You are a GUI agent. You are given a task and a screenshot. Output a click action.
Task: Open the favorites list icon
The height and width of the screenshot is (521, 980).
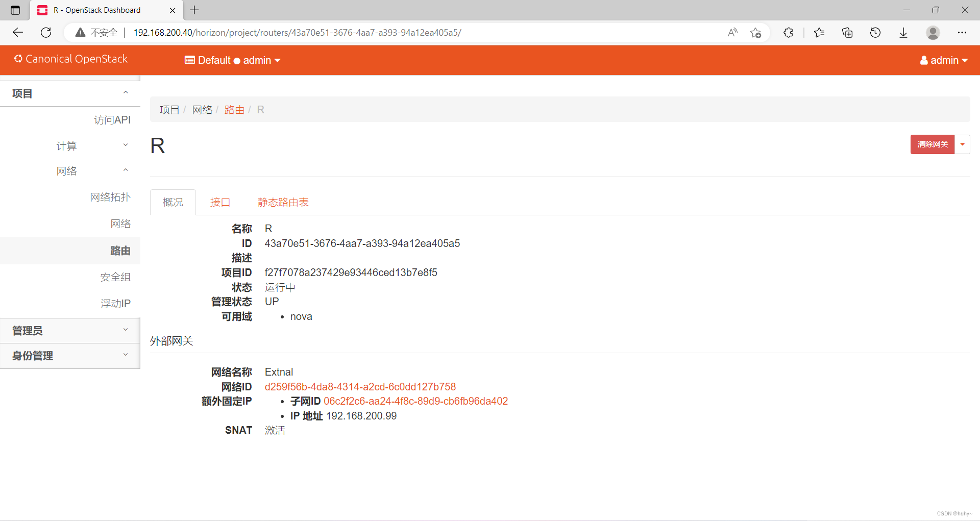[x=819, y=33]
